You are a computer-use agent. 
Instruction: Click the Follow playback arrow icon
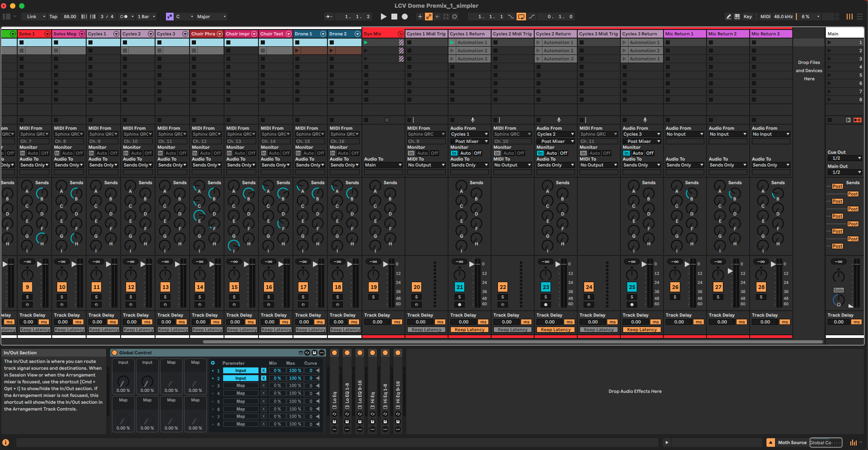pyautogui.click(x=329, y=17)
